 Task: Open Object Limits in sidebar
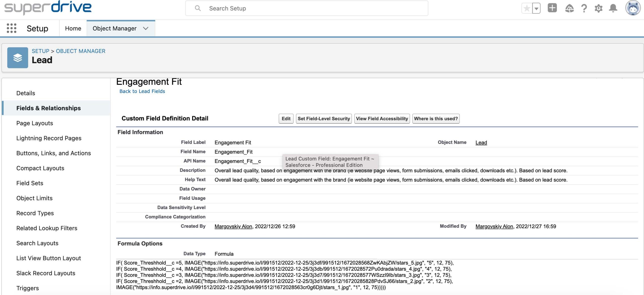coord(34,198)
